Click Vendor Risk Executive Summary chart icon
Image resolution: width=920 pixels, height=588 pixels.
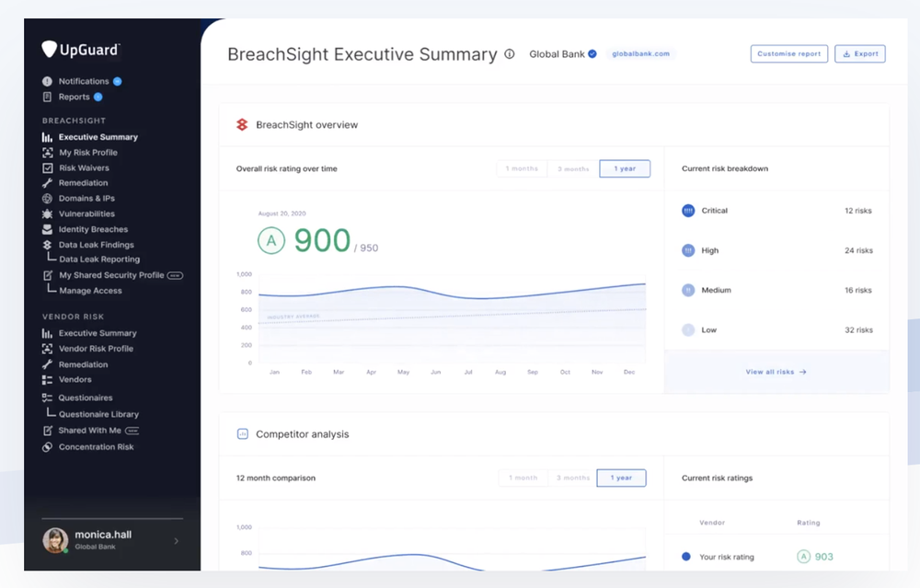[47, 333]
